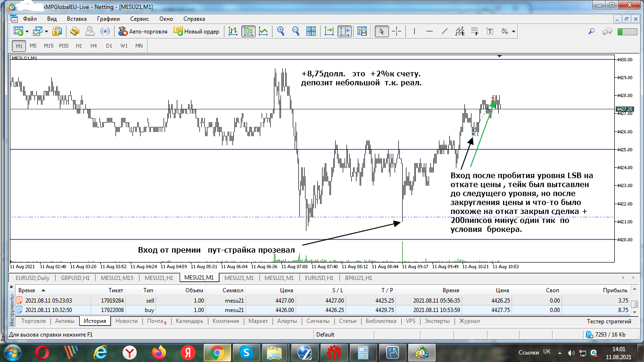Open the Вставка menu

click(77, 19)
